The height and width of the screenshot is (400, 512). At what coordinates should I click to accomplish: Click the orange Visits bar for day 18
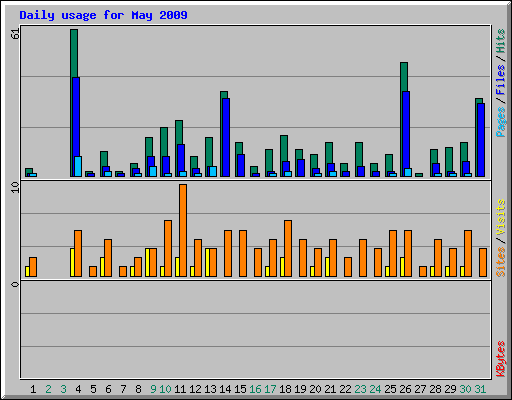coord(288,248)
